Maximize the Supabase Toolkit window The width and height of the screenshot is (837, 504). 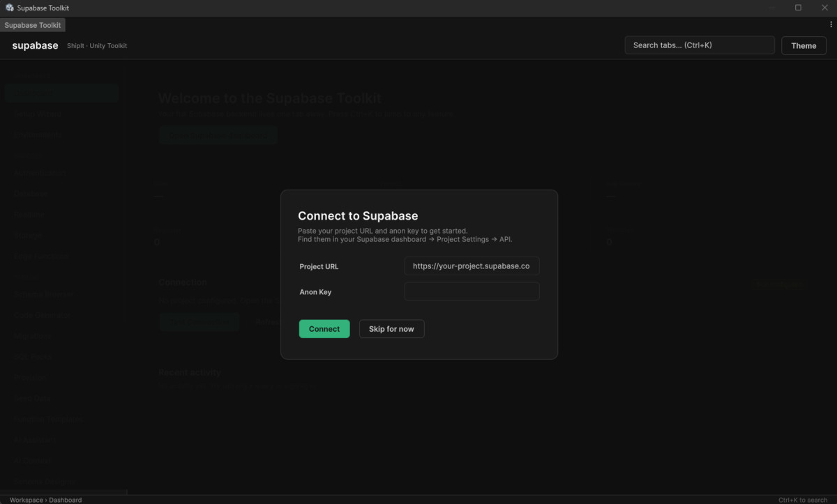point(798,8)
